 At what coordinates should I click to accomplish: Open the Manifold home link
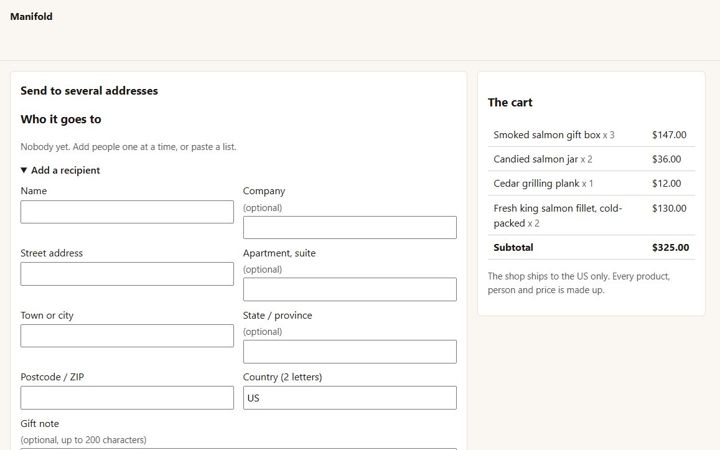[31, 17]
